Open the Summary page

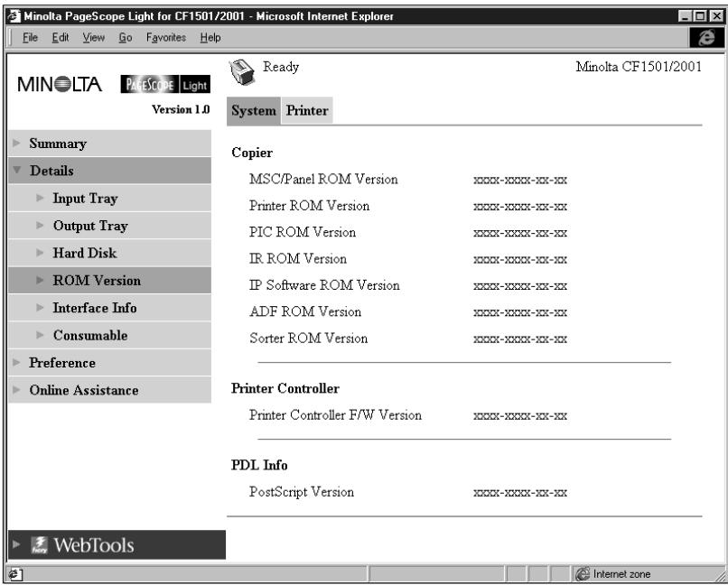tap(109, 143)
